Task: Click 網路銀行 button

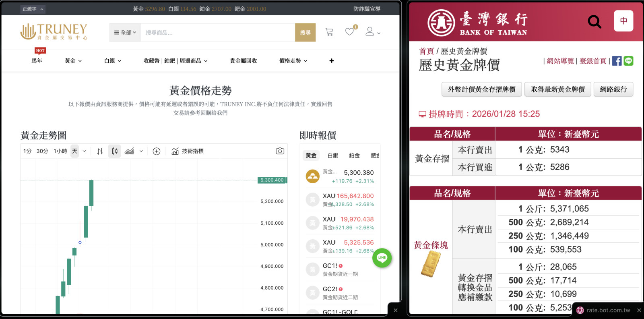Action: [x=613, y=89]
